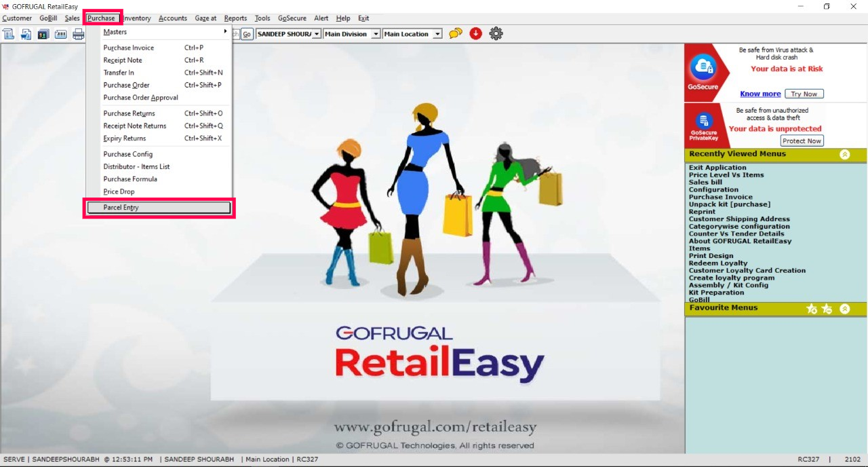Image resolution: width=868 pixels, height=467 pixels.
Task: Open recent item Price Level Vs Items
Action: (726, 175)
